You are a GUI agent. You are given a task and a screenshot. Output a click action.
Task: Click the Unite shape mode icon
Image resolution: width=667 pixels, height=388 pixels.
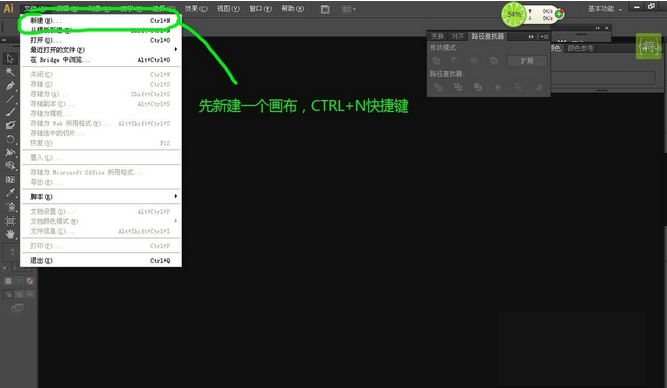[x=436, y=61]
